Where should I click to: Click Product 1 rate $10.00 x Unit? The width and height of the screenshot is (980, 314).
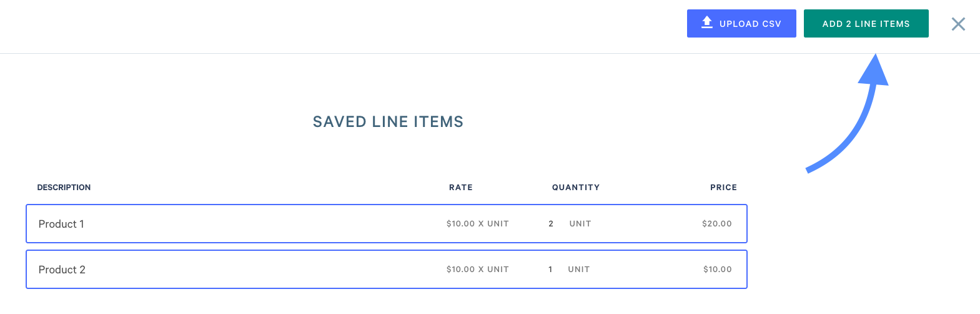click(x=478, y=223)
